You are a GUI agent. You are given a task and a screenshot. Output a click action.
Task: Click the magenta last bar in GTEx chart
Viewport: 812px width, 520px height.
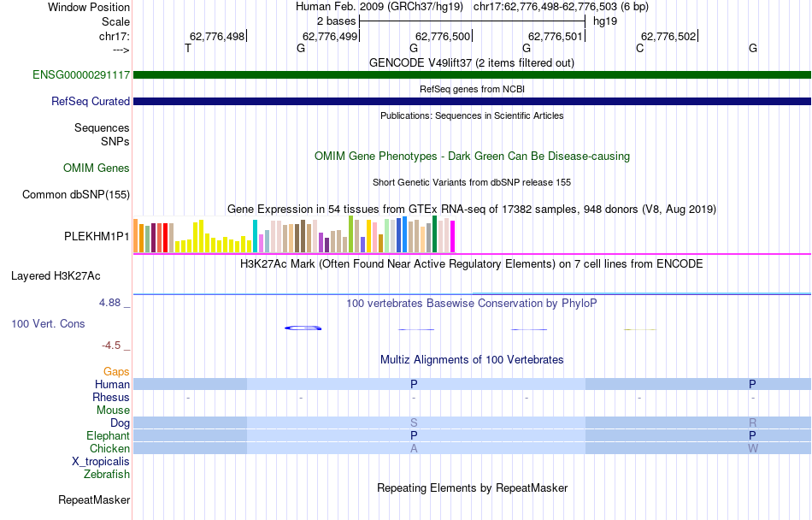(x=453, y=237)
